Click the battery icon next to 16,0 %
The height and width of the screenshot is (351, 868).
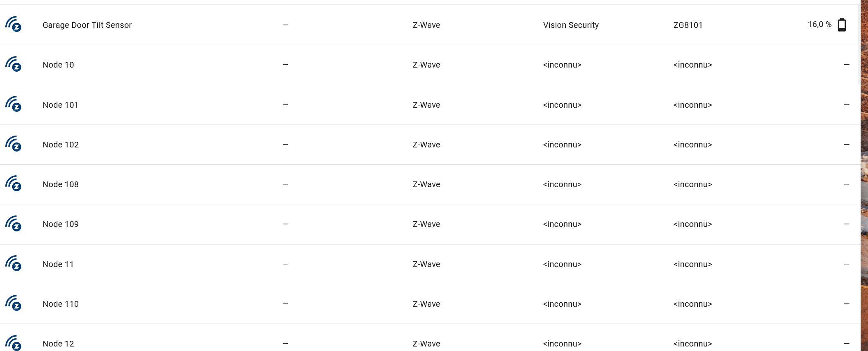(x=842, y=25)
